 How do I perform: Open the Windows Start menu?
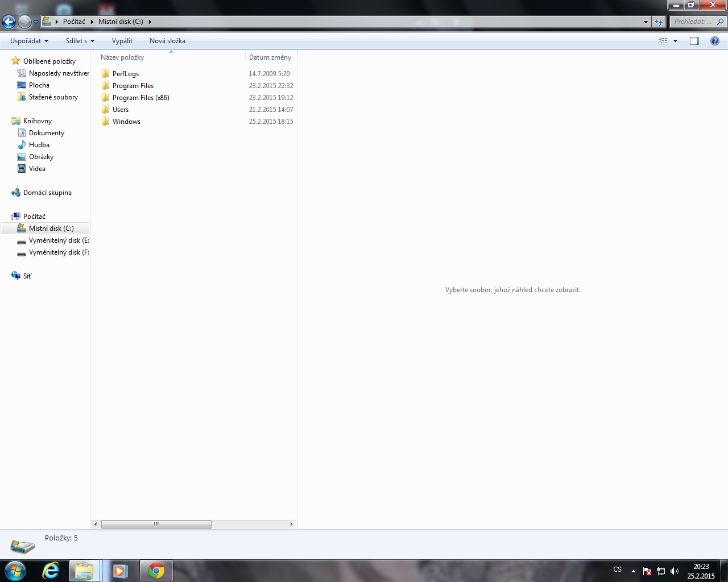click(x=15, y=571)
